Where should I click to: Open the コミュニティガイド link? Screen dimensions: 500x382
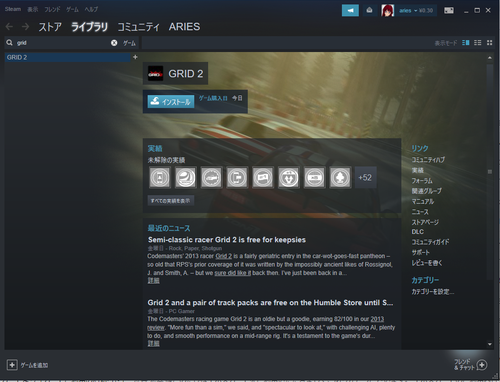(x=430, y=242)
